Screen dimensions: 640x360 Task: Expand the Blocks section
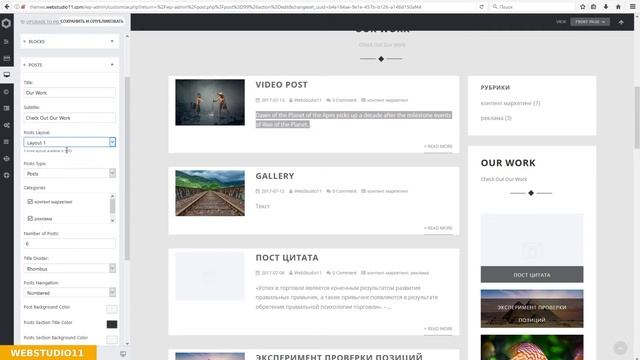pyautogui.click(x=70, y=41)
